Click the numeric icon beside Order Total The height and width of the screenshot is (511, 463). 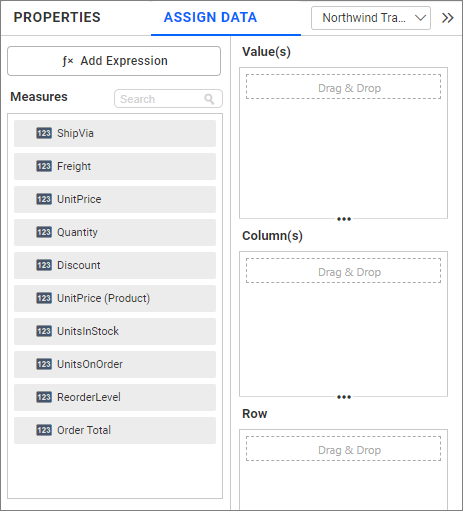click(44, 430)
